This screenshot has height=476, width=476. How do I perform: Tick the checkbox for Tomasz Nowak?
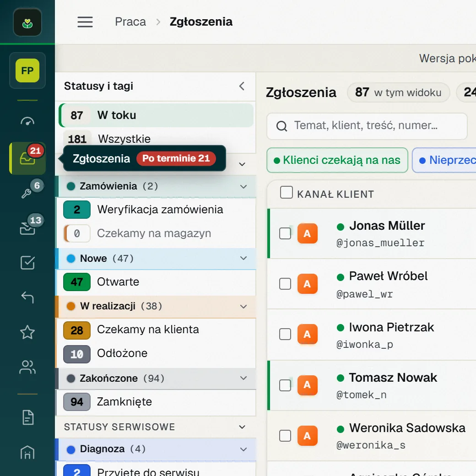point(285,385)
